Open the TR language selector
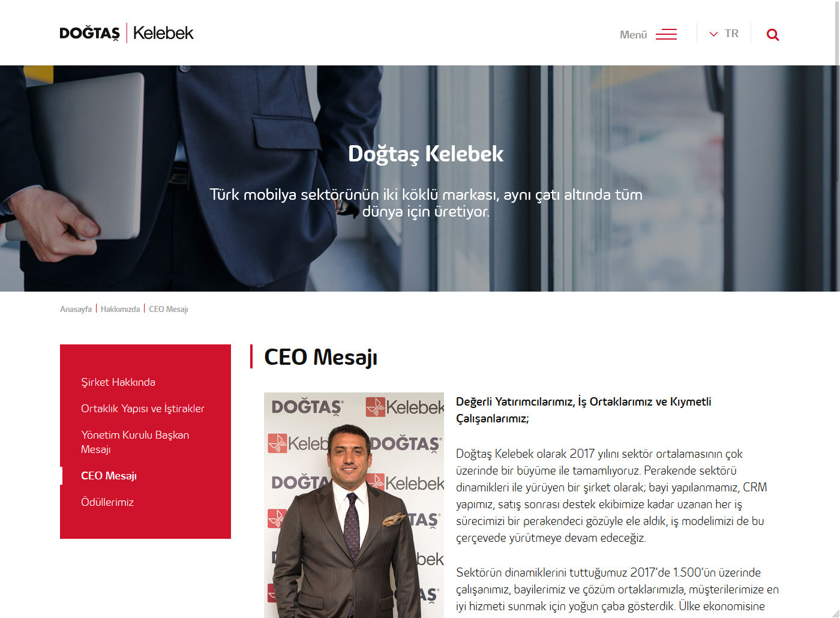840x618 pixels. (724, 34)
